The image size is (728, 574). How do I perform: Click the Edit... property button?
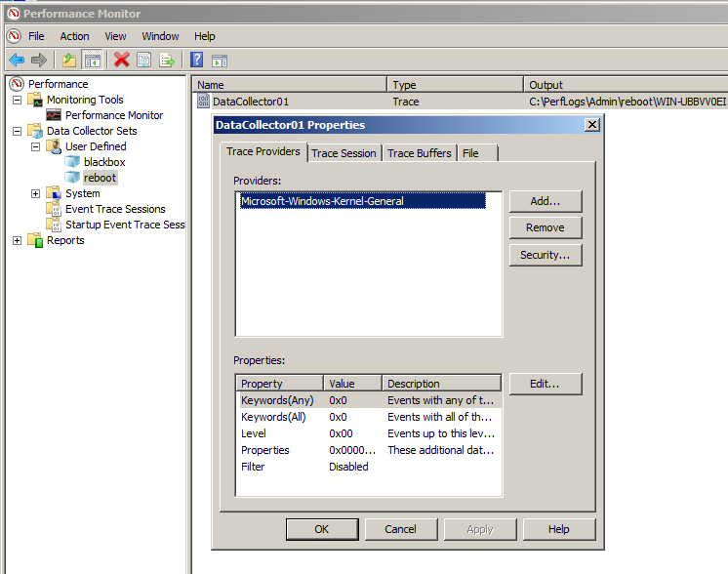546,384
